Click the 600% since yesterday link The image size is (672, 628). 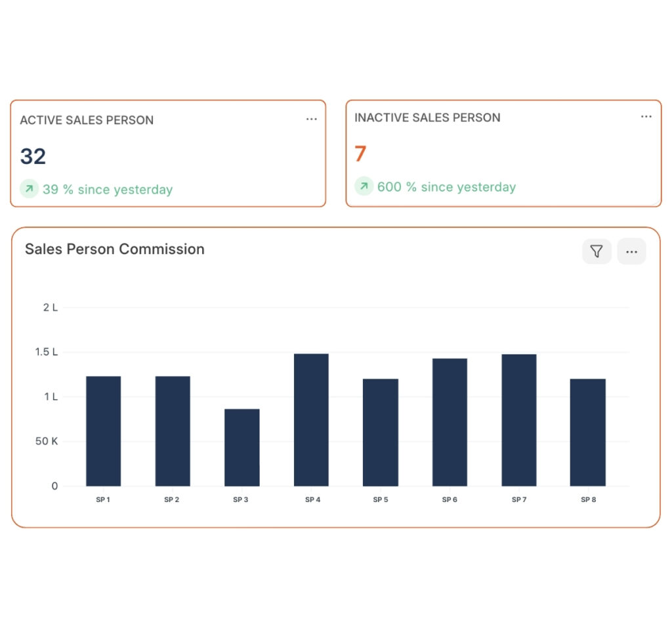446,186
